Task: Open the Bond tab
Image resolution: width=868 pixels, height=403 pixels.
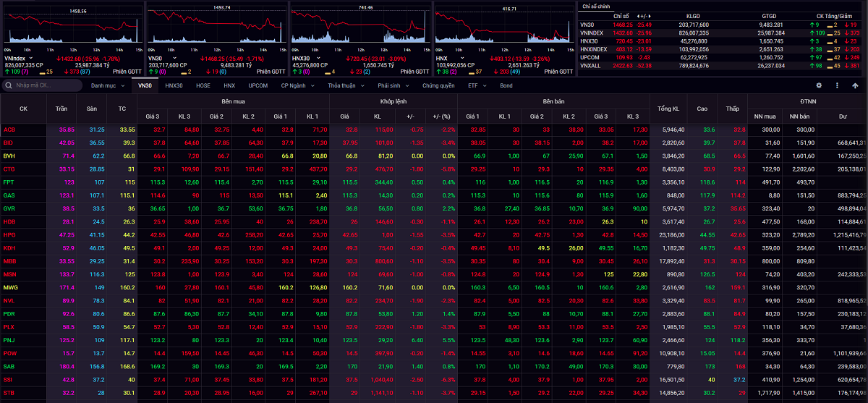Action: (x=506, y=85)
